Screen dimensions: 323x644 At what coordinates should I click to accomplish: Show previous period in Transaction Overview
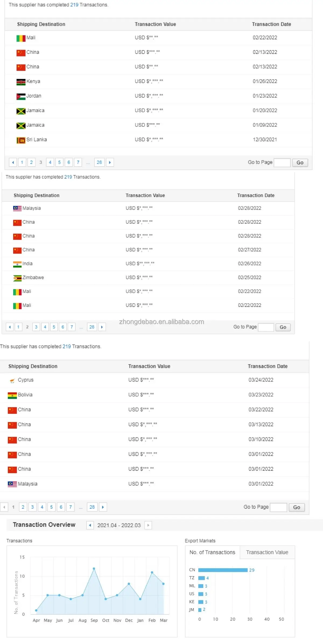click(x=90, y=525)
